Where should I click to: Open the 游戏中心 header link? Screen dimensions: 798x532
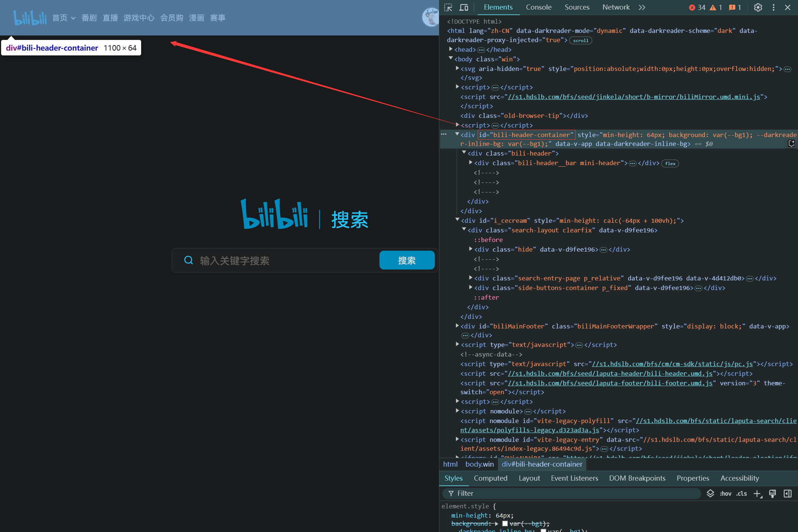coord(139,18)
